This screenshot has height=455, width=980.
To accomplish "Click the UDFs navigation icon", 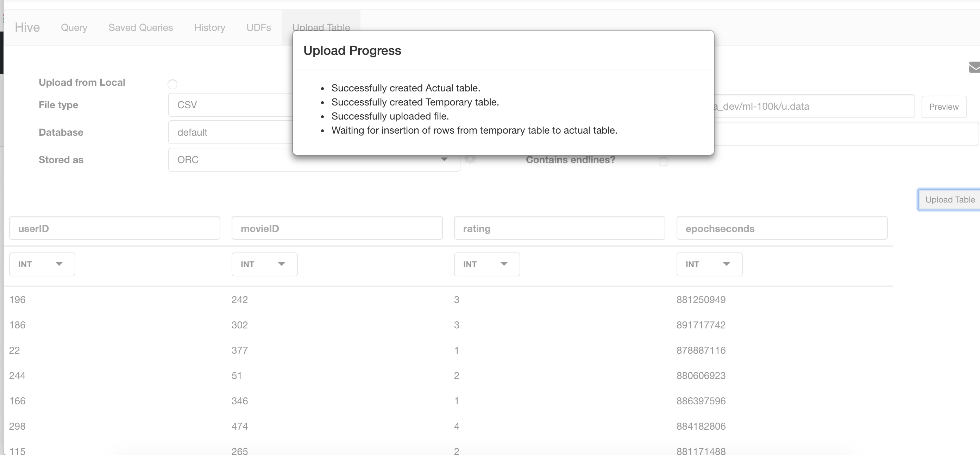I will [x=259, y=27].
